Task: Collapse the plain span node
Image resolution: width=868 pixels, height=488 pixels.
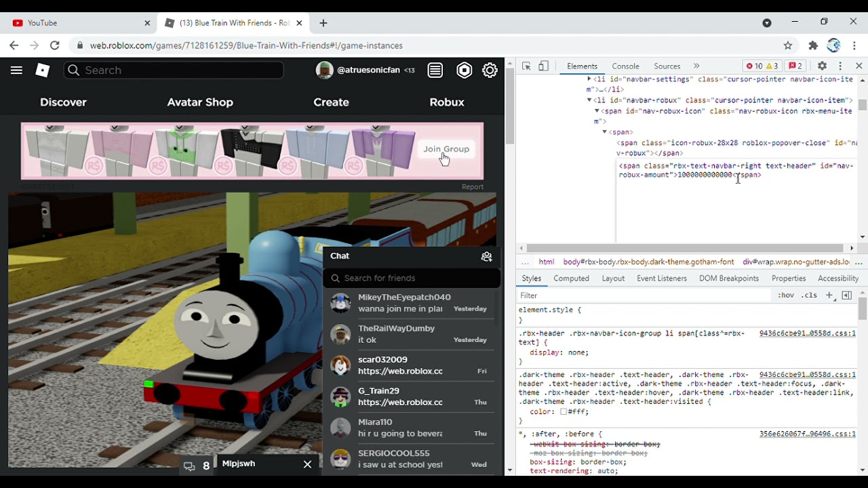Action: pos(604,132)
